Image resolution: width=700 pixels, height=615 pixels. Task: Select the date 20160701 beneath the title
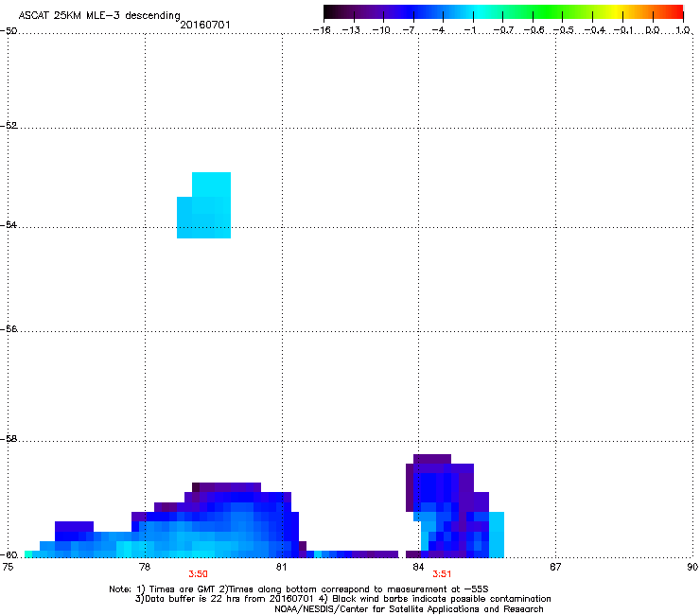(x=205, y=25)
